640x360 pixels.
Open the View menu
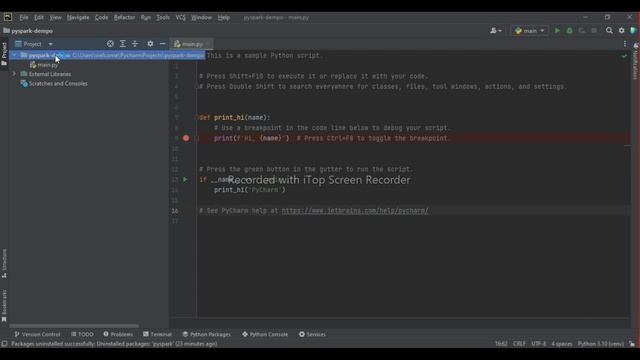tap(56, 18)
